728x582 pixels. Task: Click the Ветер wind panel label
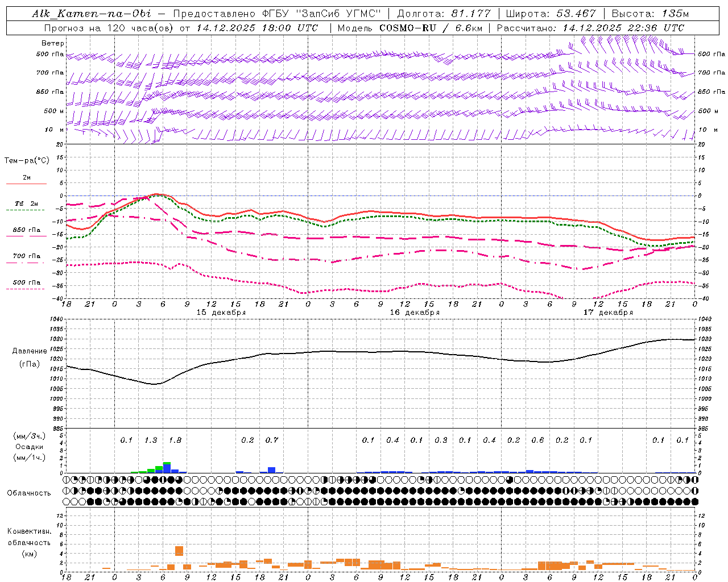click(x=53, y=43)
